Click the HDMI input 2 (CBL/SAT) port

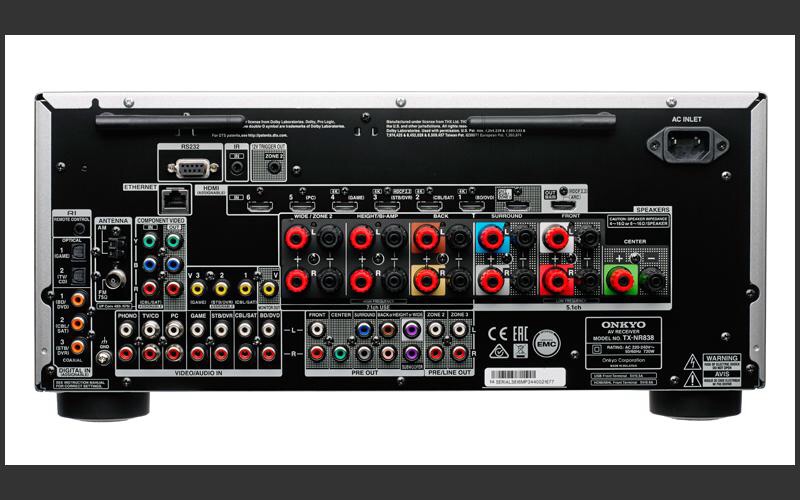(x=429, y=206)
